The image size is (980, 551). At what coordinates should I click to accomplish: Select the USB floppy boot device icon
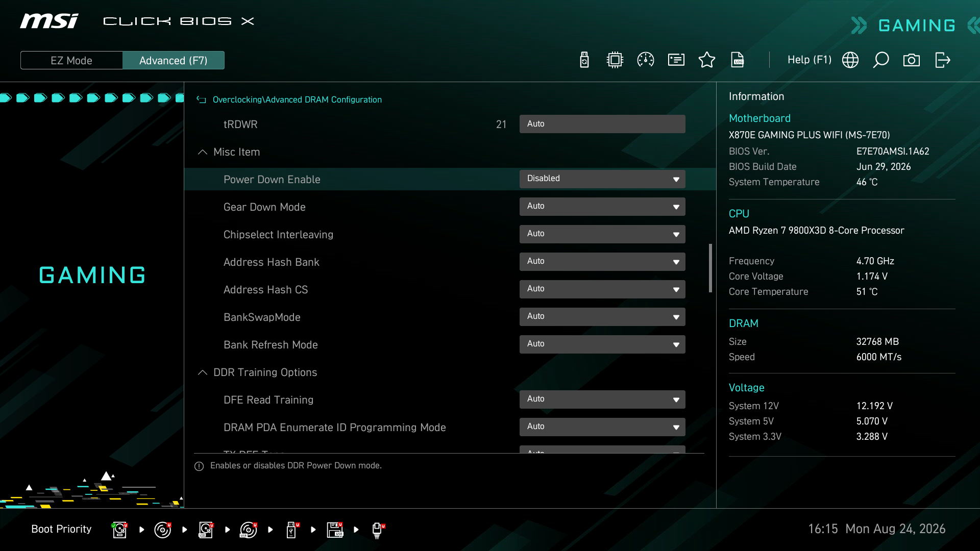coord(335,530)
